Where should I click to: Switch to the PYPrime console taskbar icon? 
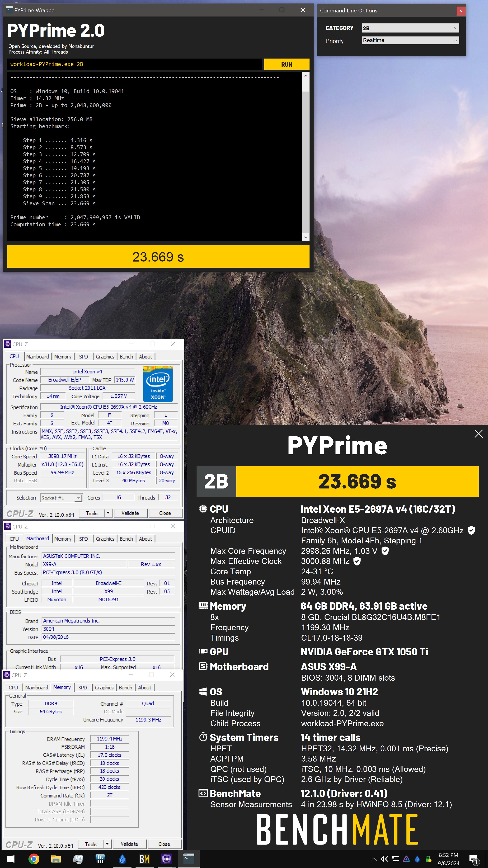[x=189, y=859]
